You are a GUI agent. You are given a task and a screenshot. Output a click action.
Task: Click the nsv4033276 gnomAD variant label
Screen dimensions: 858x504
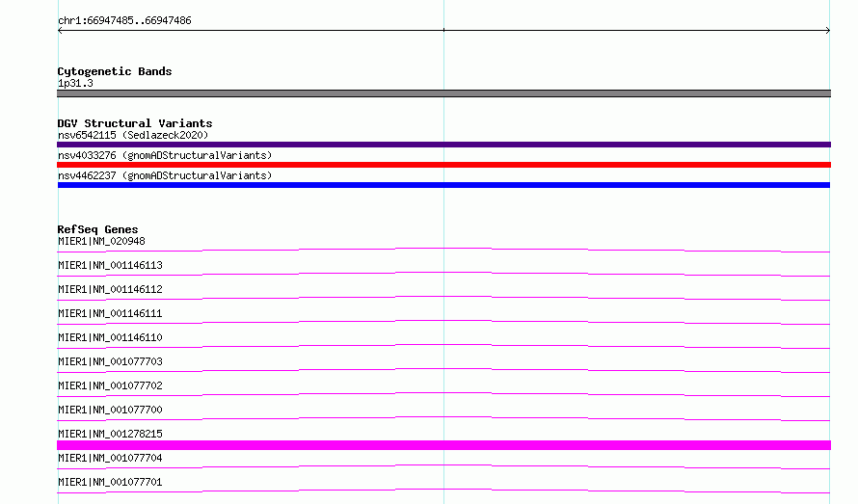click(165, 155)
